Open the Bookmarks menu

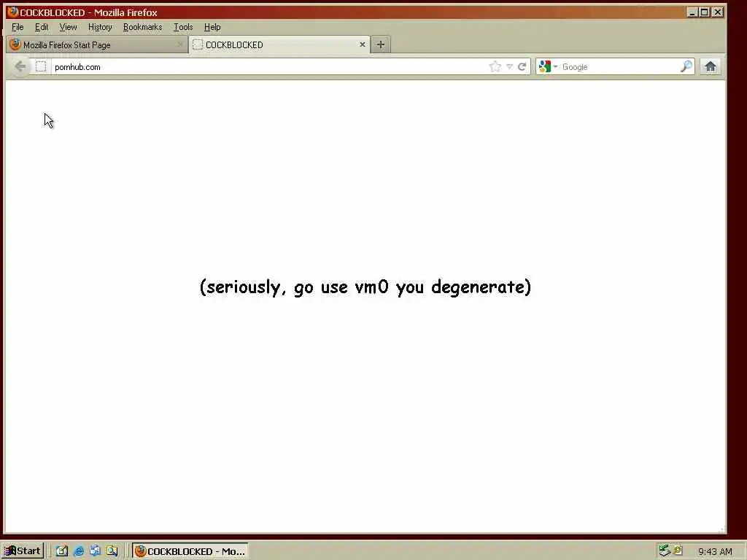[142, 27]
